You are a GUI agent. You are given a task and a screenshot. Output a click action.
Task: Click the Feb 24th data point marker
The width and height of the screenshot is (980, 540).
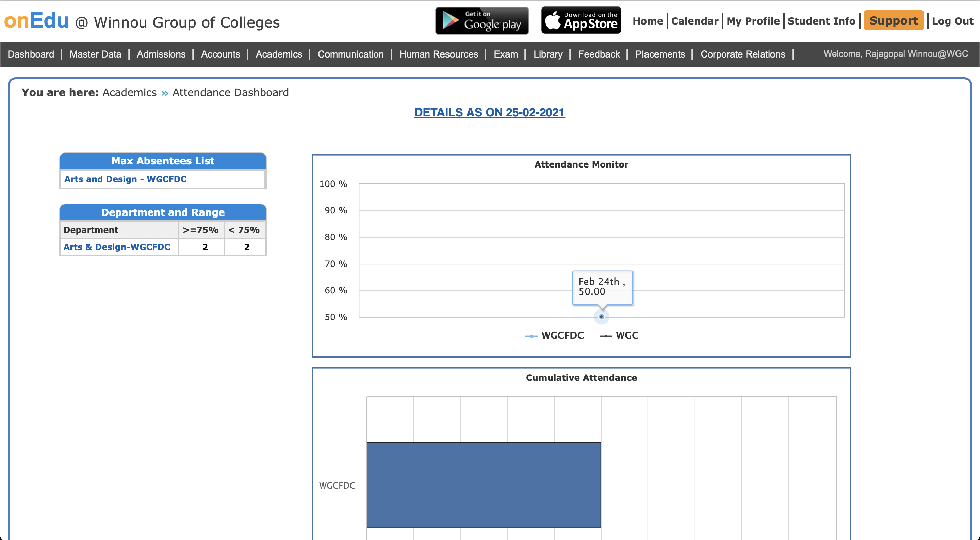point(601,317)
